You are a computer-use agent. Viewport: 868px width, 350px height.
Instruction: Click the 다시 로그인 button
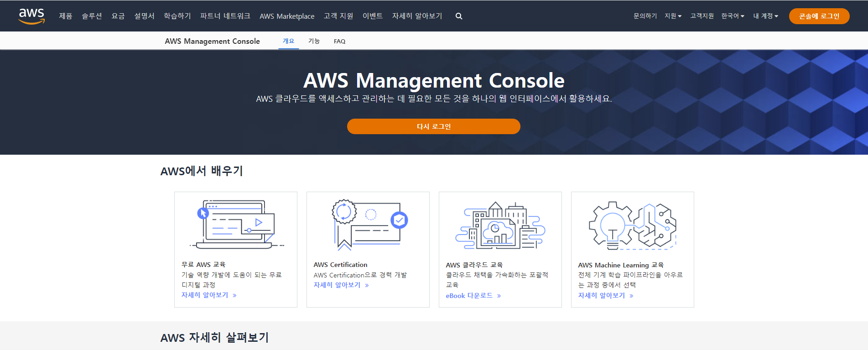[434, 126]
